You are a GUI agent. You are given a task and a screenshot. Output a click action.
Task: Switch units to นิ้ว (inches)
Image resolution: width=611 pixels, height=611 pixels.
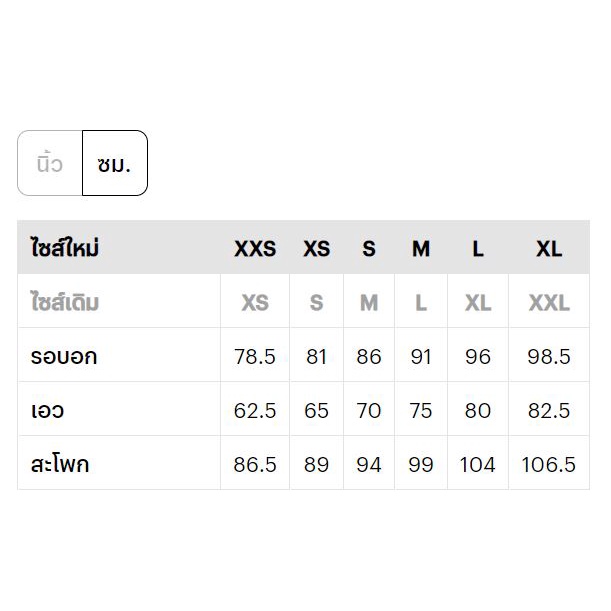tap(50, 163)
